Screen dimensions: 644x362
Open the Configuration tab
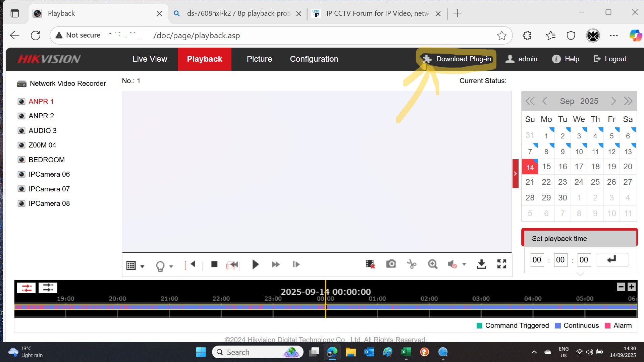[x=314, y=59]
